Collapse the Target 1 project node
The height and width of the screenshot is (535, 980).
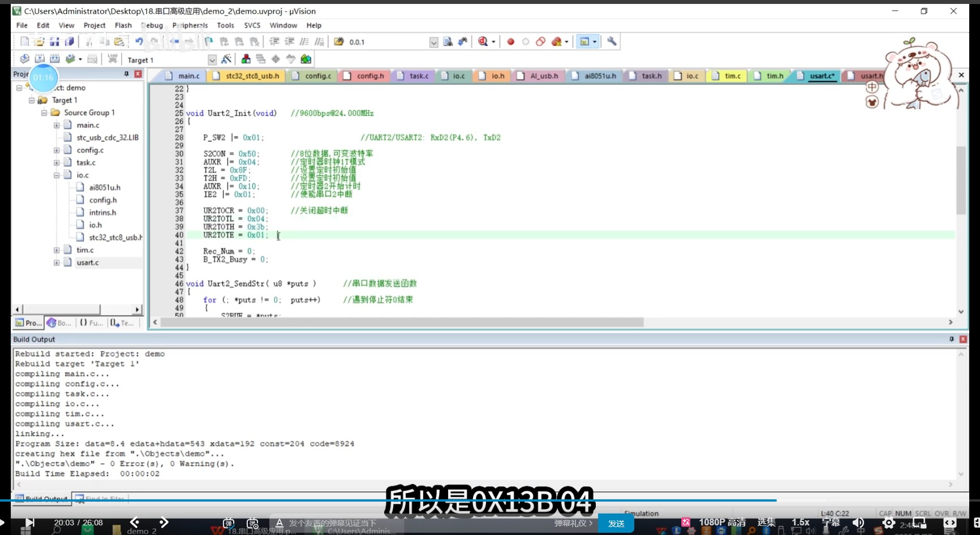(31, 100)
